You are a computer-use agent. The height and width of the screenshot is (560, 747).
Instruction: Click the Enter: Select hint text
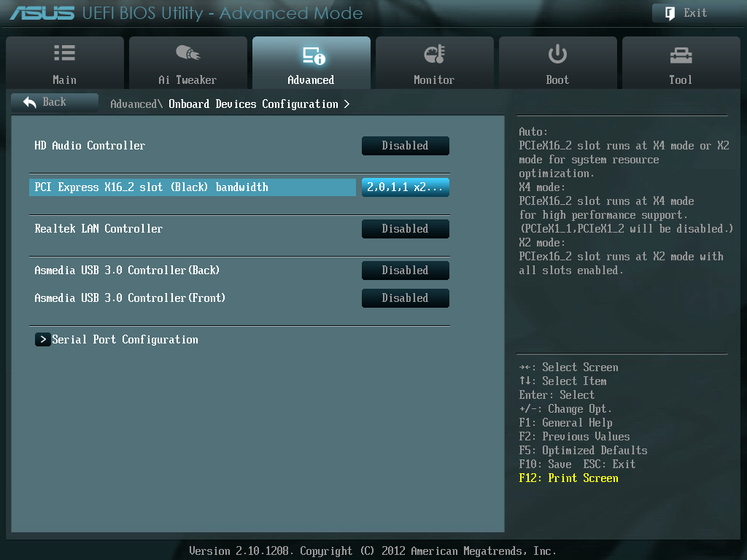(x=557, y=394)
